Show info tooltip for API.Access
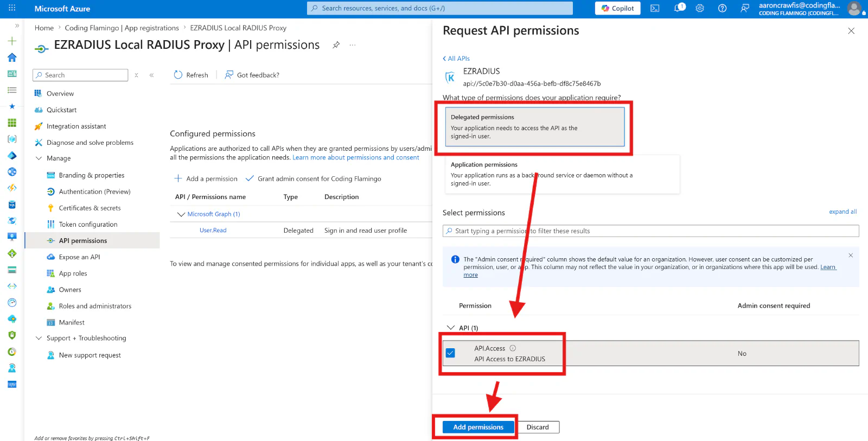The width and height of the screenshot is (868, 441). [513, 348]
